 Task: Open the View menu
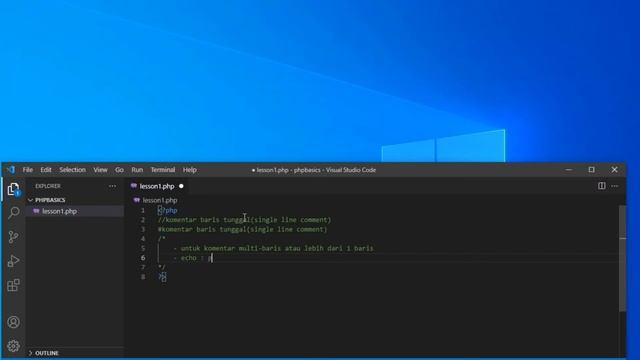[x=100, y=170]
